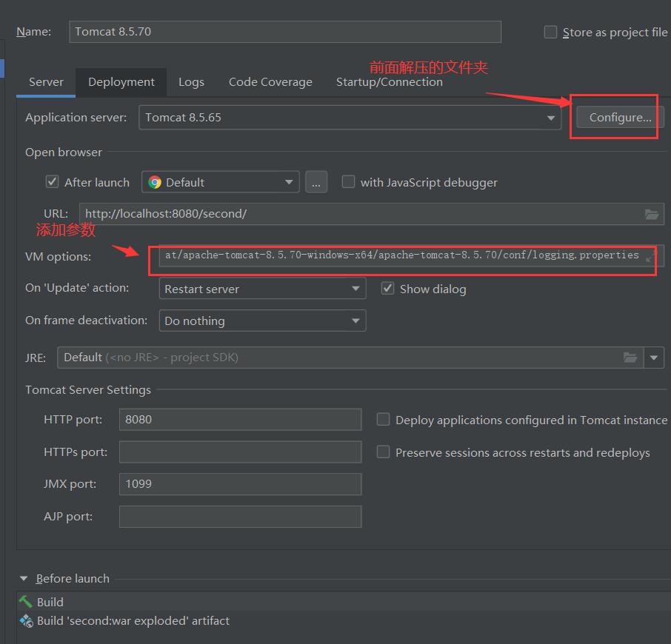Click the Name field containing Tomcat 8.5.70
Image resolution: width=671 pixels, height=644 pixels.
point(285,32)
